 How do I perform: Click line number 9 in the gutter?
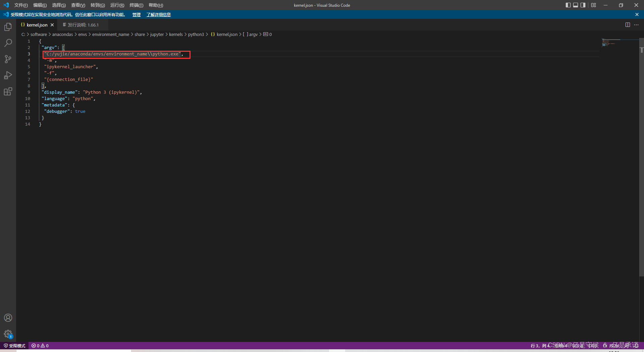point(29,92)
